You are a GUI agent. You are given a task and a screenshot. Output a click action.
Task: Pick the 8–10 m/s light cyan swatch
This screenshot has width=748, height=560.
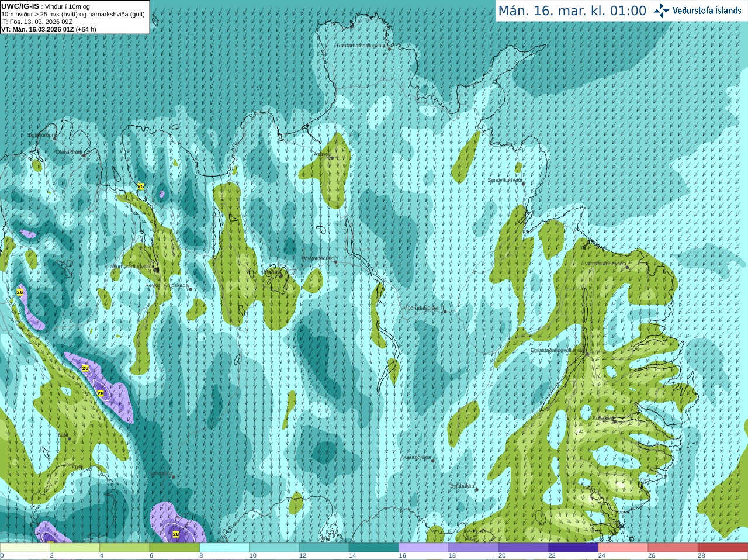tap(224, 548)
